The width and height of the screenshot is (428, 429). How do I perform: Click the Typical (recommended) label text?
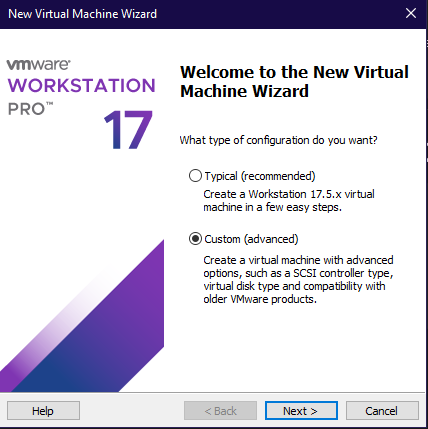tap(260, 176)
